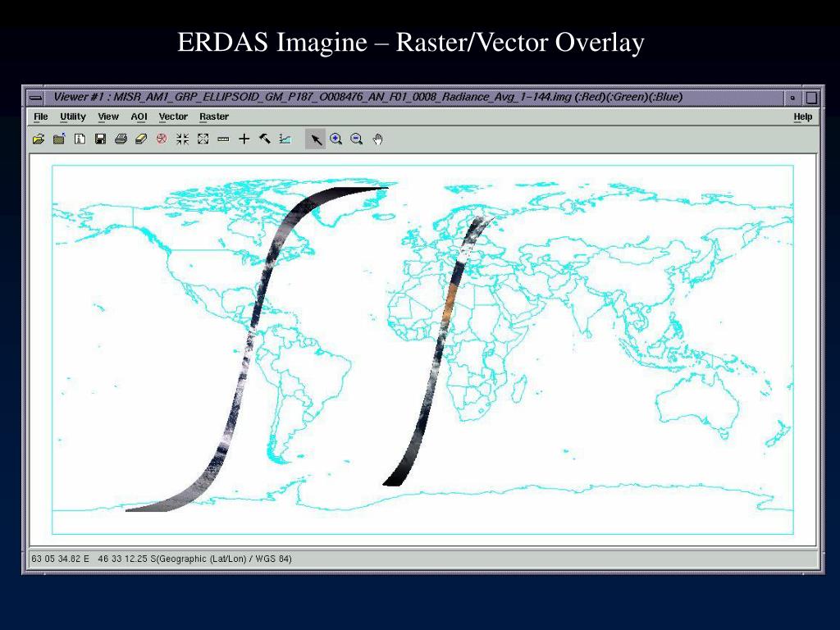840x630 pixels.
Task: Open the window menu button in title bar
Action: click(36, 98)
